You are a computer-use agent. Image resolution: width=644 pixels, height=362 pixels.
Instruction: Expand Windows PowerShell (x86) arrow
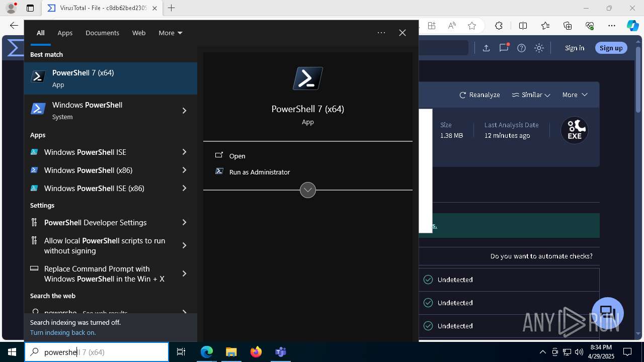[x=185, y=170]
